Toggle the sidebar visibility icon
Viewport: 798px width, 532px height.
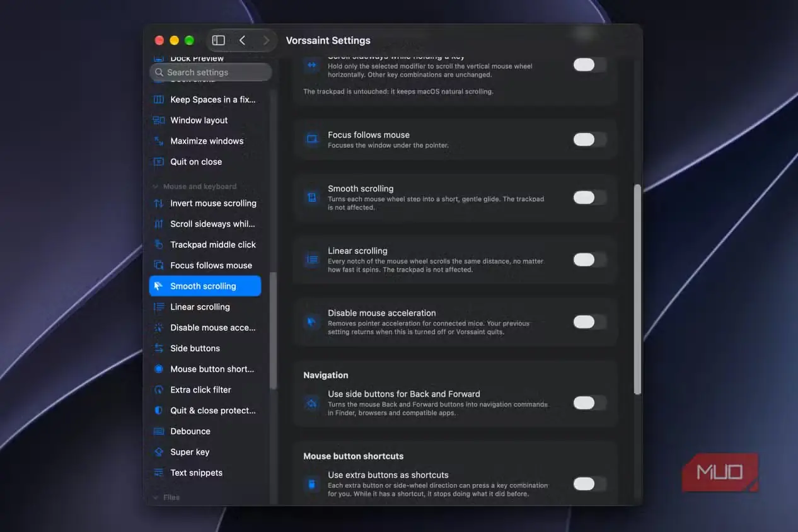pos(219,40)
